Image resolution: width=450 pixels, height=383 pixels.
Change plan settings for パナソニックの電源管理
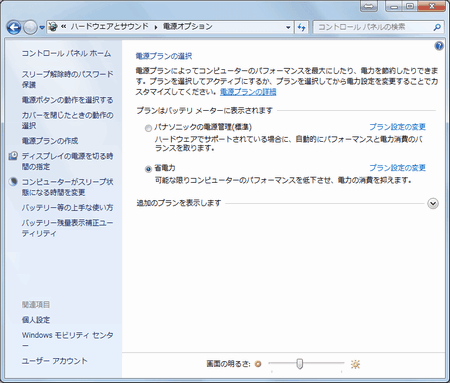(398, 127)
